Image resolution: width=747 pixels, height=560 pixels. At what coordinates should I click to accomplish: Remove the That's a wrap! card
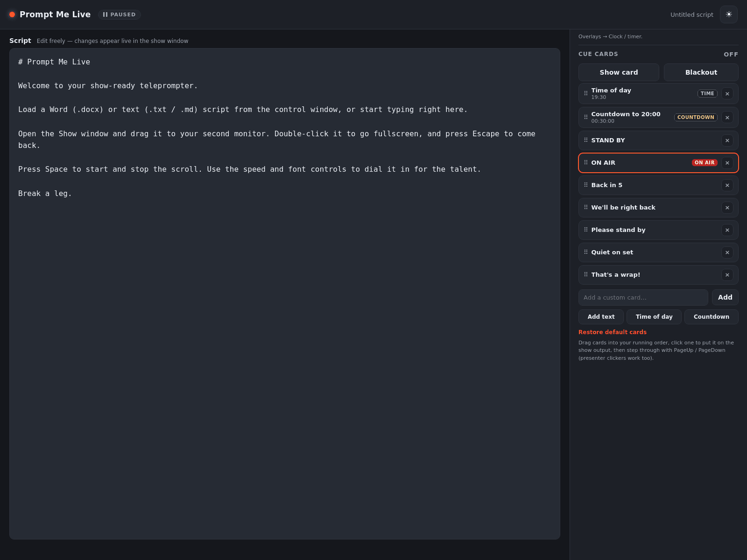[727, 275]
